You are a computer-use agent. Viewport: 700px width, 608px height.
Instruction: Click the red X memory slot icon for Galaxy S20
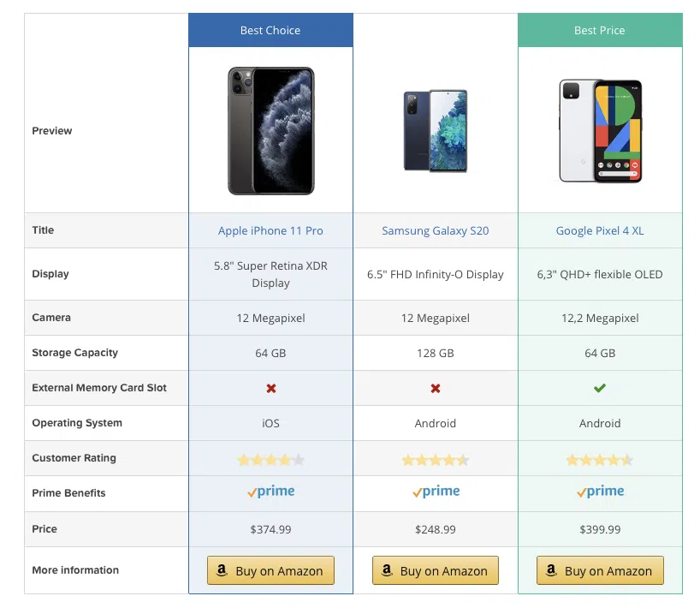click(436, 388)
